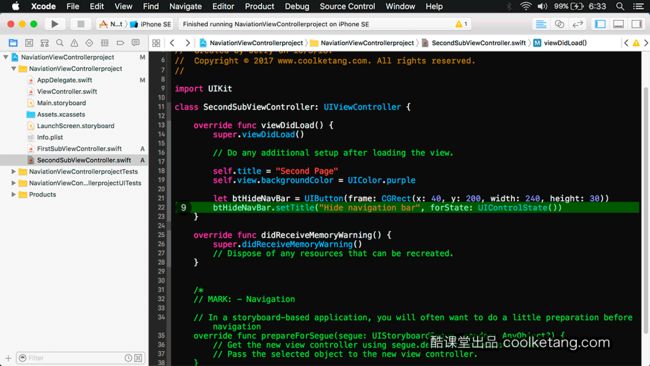Expand the UITests folder

(14, 183)
